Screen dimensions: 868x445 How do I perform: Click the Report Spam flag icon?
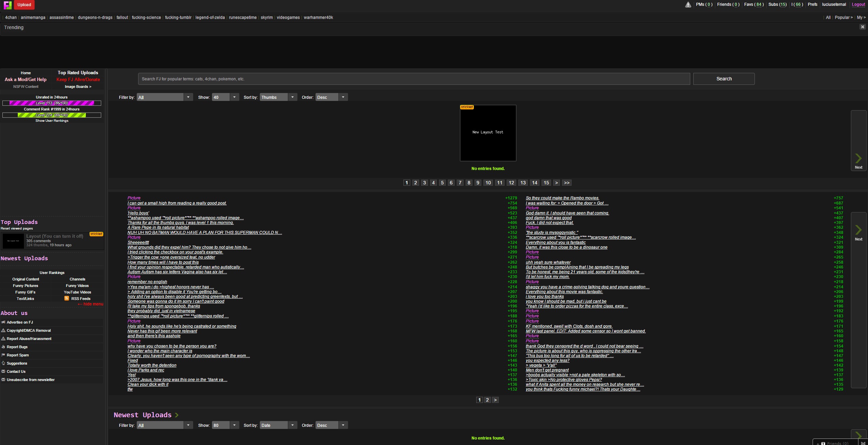pos(3,355)
